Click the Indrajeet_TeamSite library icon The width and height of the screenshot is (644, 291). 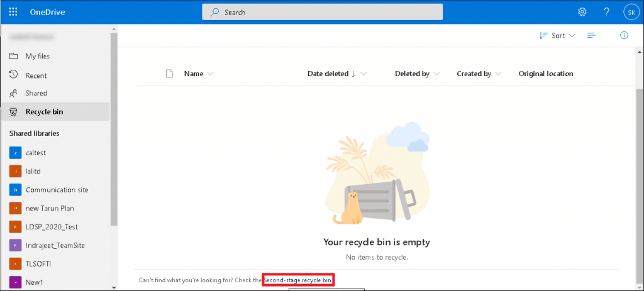15,246
